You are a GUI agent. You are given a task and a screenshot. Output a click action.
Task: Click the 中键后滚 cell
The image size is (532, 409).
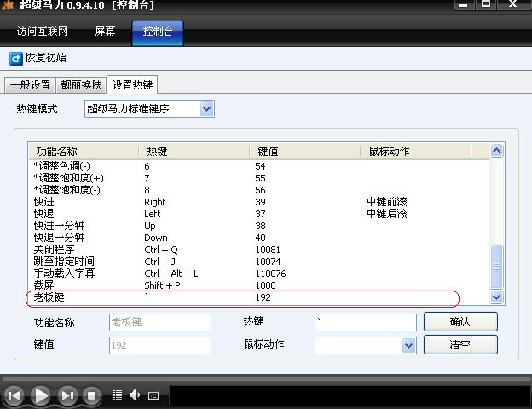[x=387, y=214]
